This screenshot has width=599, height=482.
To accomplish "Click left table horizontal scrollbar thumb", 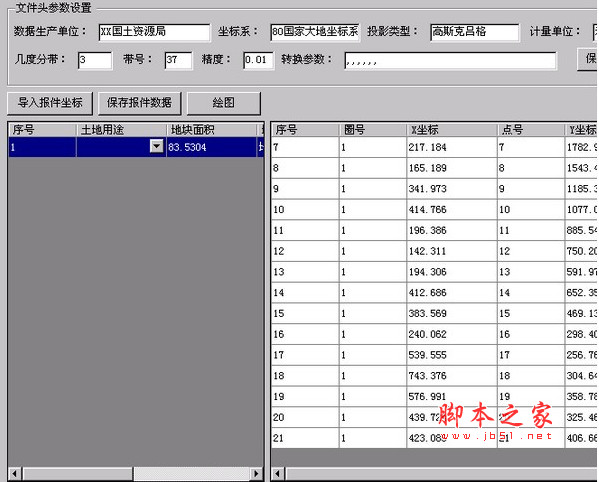I will (78, 474).
